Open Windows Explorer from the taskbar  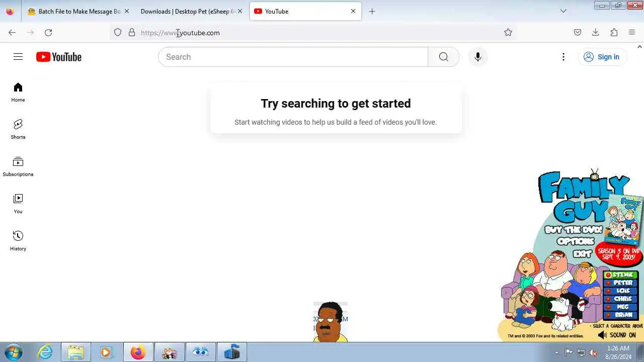click(76, 352)
